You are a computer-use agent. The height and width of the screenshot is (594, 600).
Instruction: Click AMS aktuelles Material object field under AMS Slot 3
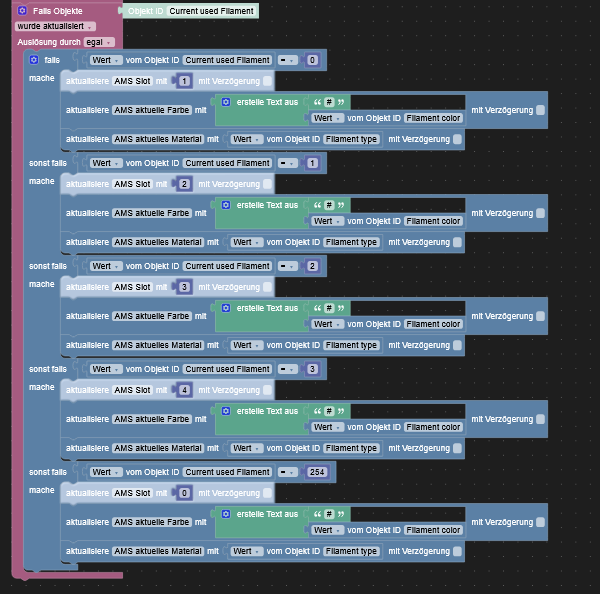158,345
